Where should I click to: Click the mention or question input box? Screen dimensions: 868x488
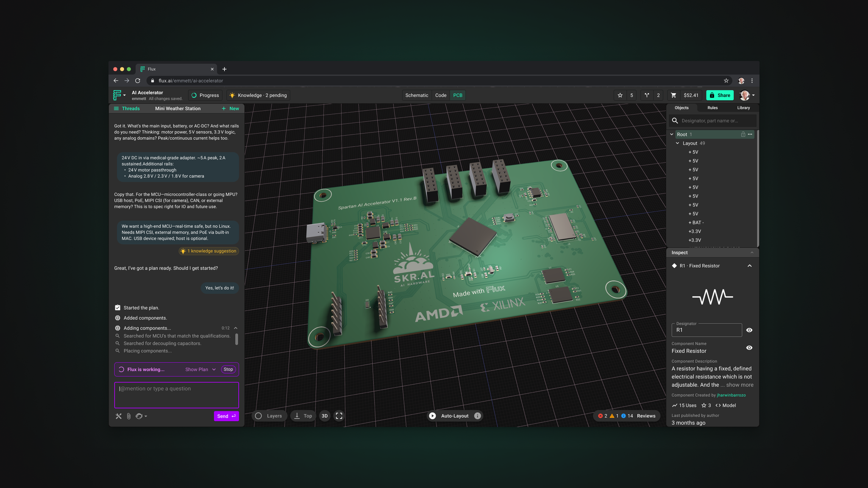[177, 395]
